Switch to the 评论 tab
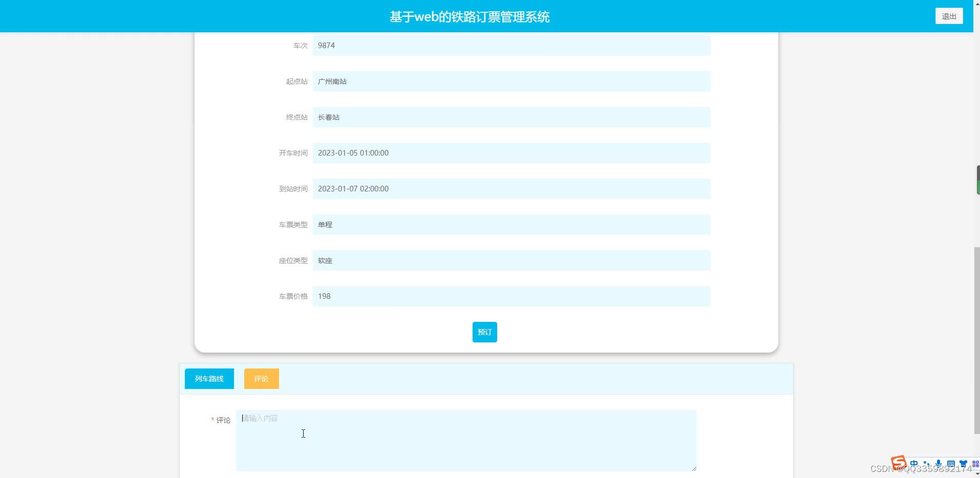The image size is (980, 478). click(x=261, y=379)
